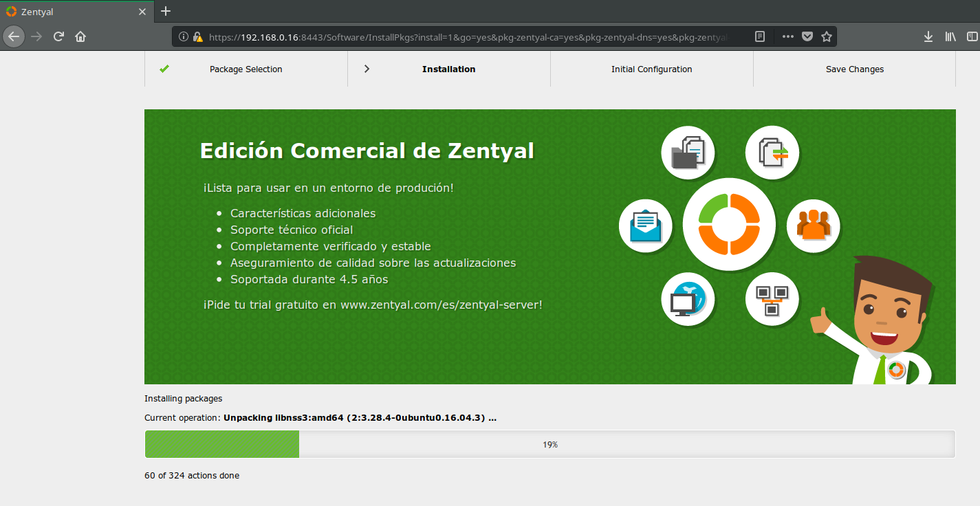Select the Package Selection step
This screenshot has height=506, width=980.
[246, 69]
